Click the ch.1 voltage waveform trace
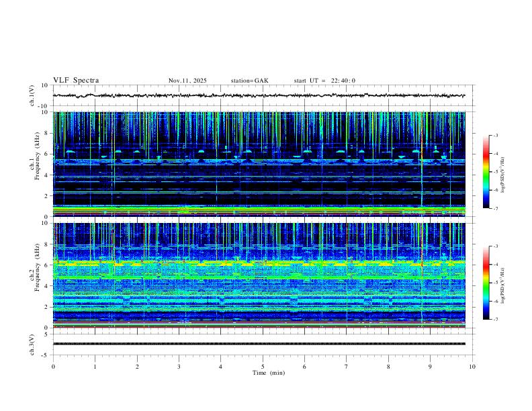Screen dimensions: 532x411 point(259,95)
